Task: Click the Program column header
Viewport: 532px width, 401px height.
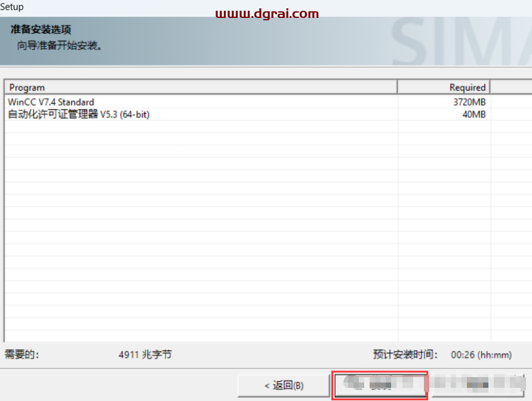Action: point(200,87)
